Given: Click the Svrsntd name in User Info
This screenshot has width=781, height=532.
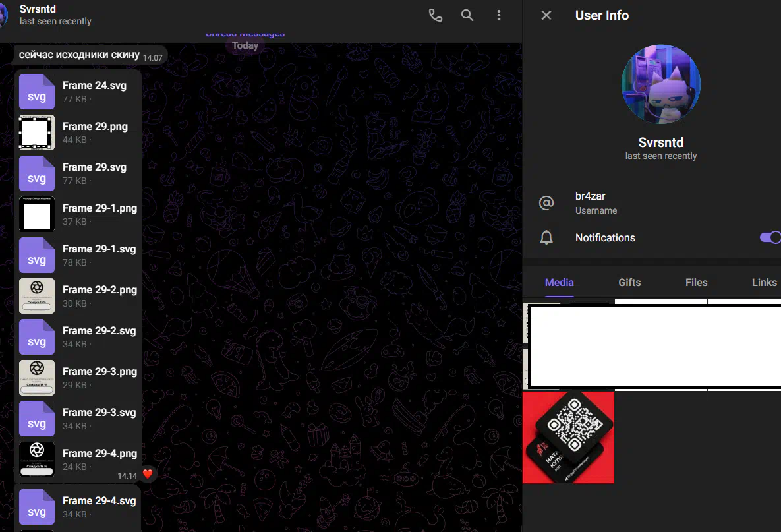Looking at the screenshot, I should tap(661, 142).
